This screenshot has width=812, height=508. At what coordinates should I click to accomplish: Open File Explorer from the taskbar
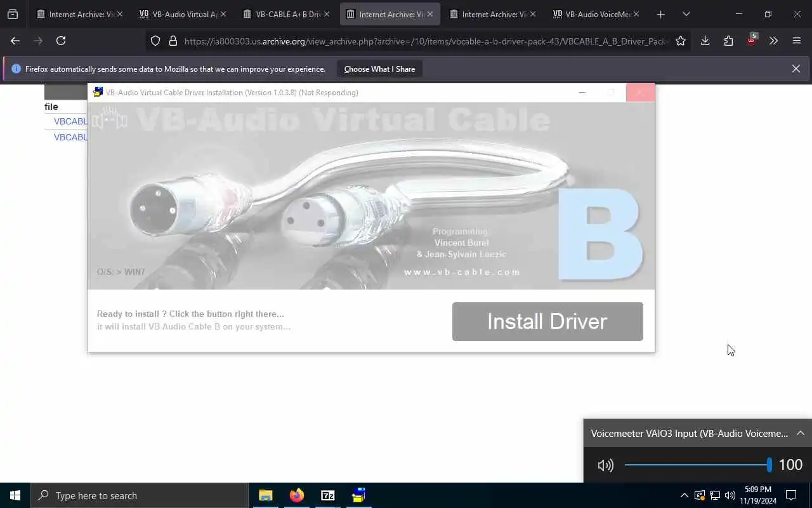point(265,495)
